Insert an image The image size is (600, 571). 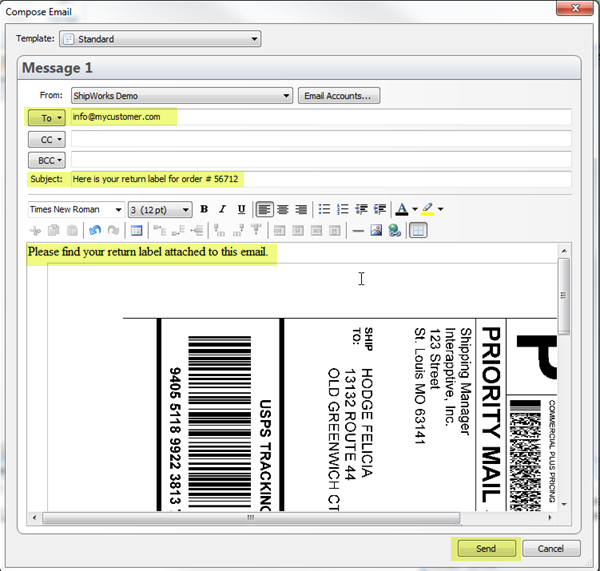(376, 230)
